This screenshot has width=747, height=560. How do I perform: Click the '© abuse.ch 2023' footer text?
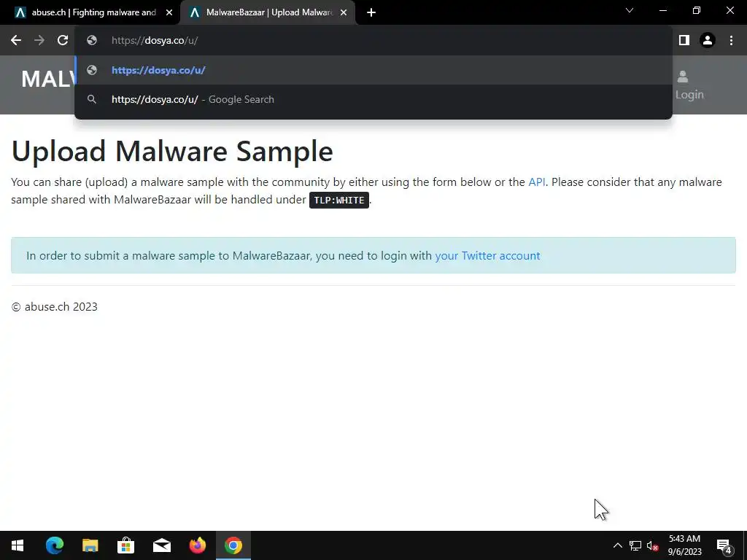(x=54, y=307)
